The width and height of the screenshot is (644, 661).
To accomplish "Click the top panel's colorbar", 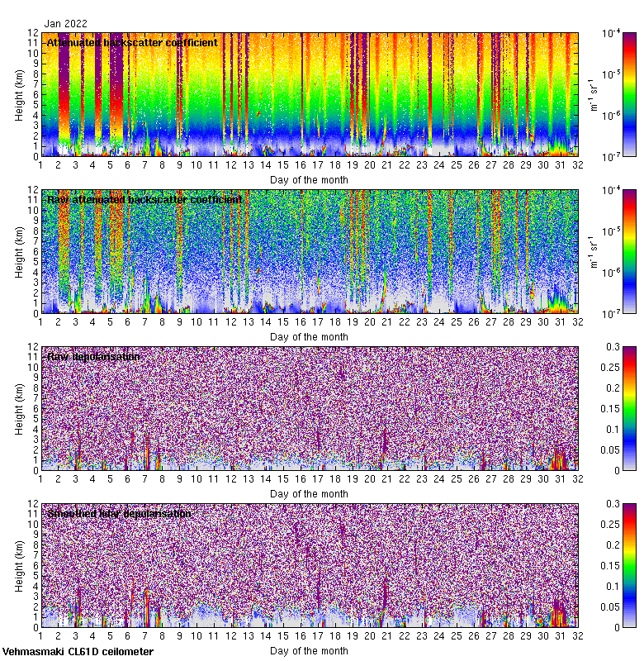I will coord(629,94).
